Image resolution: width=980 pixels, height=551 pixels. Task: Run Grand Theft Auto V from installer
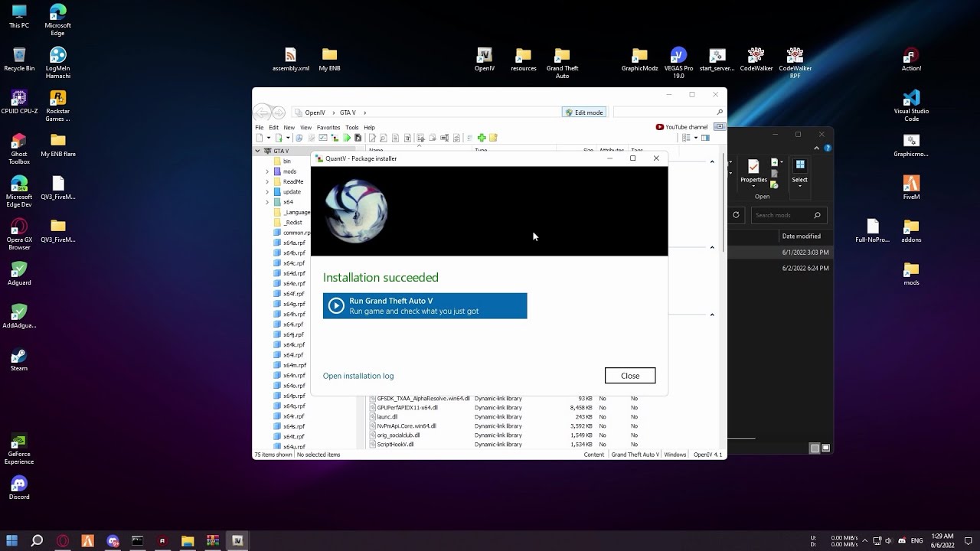pos(425,305)
